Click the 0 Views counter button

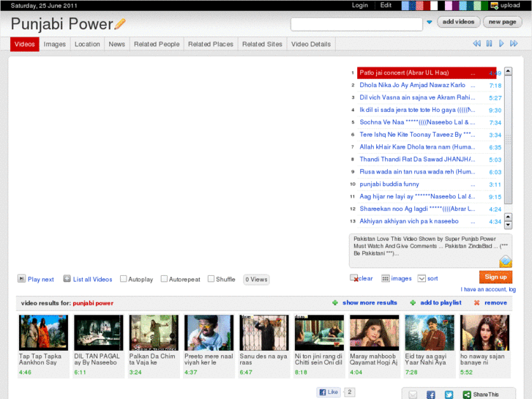256,280
